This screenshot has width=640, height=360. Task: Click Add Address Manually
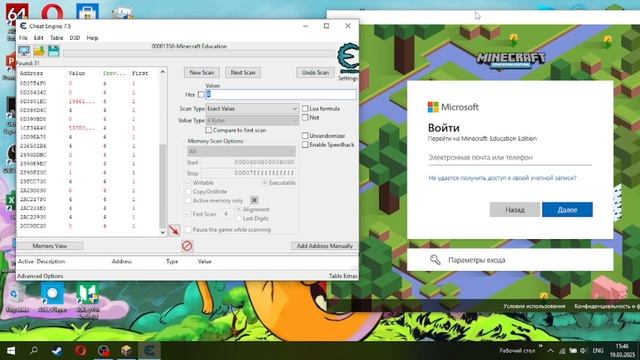[x=324, y=246]
